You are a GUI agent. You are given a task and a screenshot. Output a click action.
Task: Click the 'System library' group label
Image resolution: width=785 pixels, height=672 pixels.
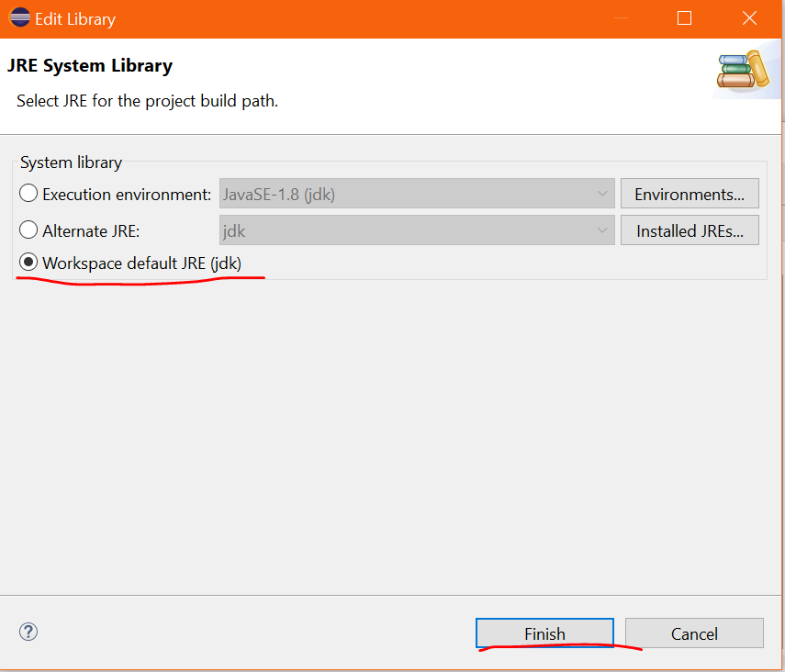(x=71, y=162)
